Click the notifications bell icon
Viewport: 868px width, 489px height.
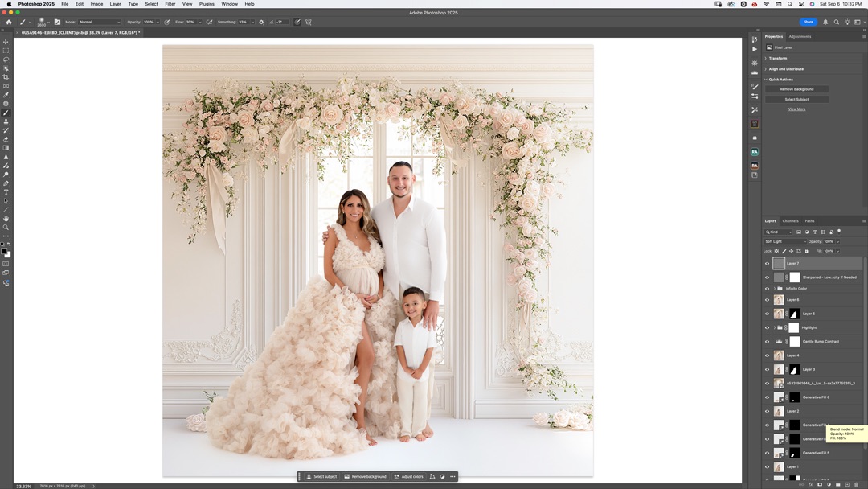point(825,23)
